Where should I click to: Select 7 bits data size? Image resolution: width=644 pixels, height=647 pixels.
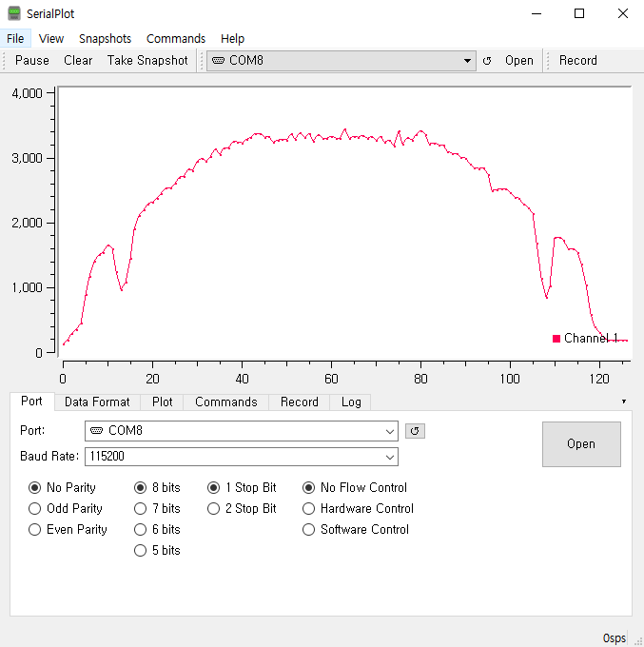point(158,509)
